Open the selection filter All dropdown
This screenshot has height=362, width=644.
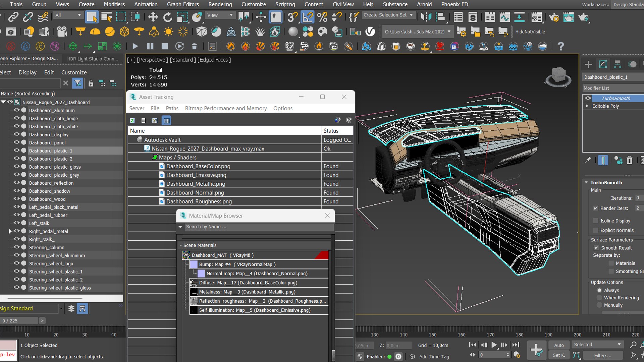coord(68,15)
